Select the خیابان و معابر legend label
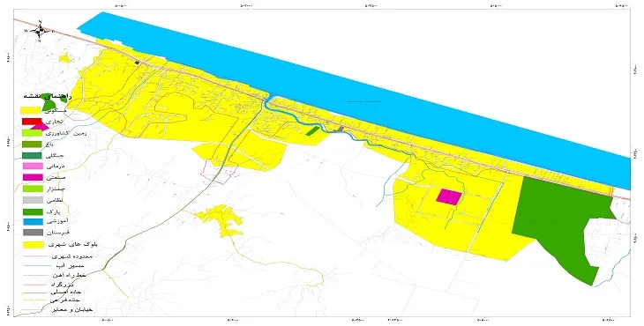This screenshot has height=326, width=644. (x=71, y=309)
